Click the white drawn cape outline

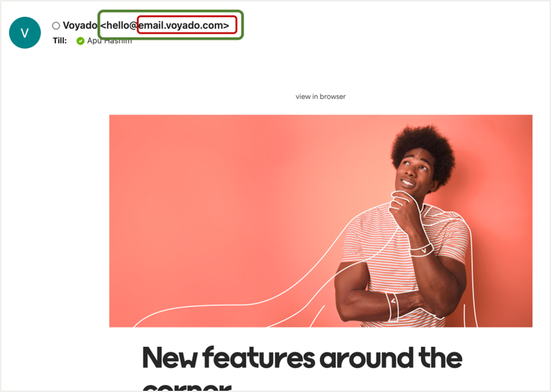click(246, 302)
